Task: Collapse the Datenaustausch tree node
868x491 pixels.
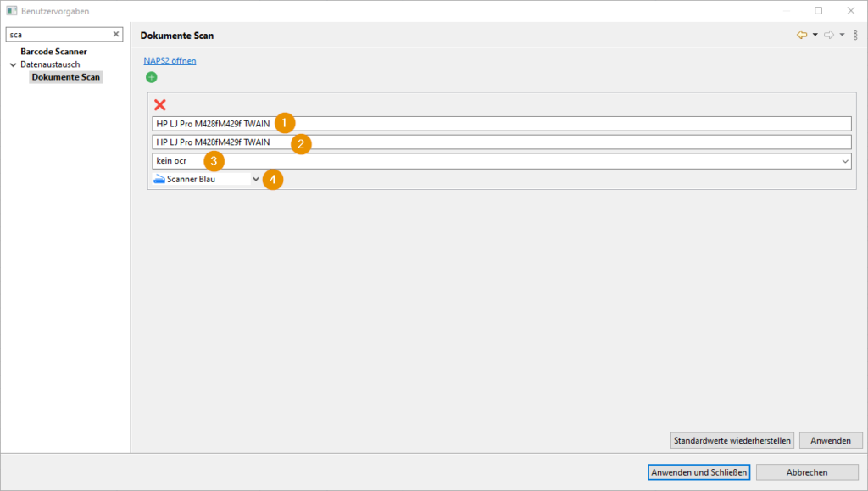Action: tap(13, 64)
